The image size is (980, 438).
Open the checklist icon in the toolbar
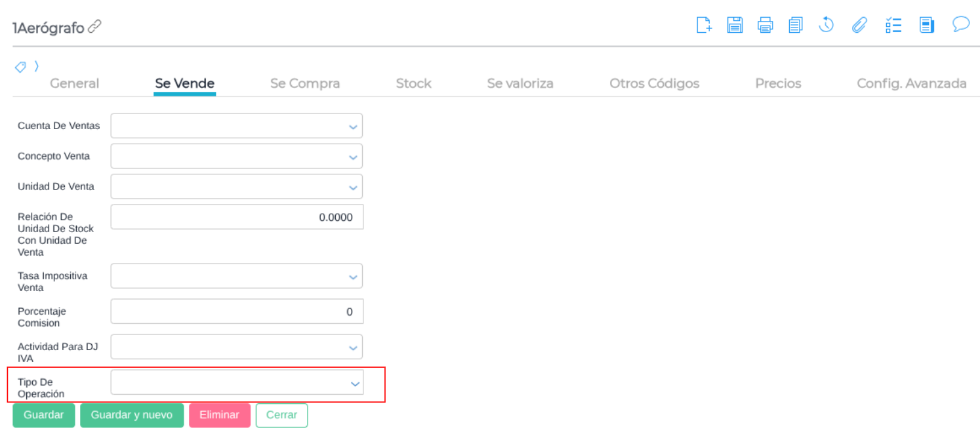pyautogui.click(x=893, y=26)
